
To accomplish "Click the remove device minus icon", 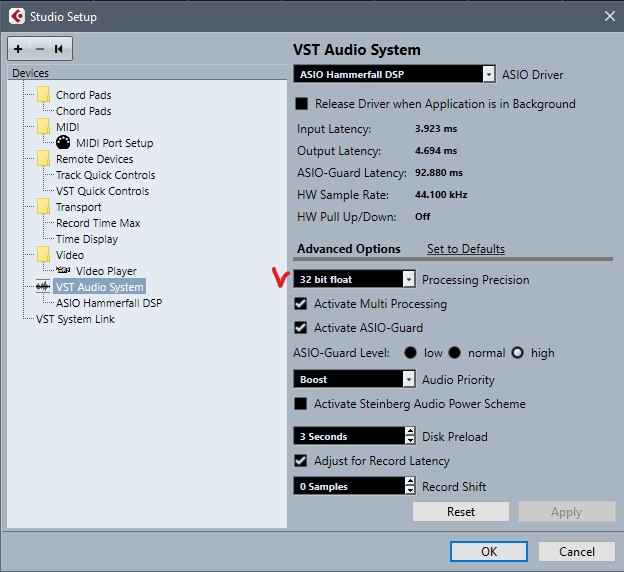I will coord(39,49).
